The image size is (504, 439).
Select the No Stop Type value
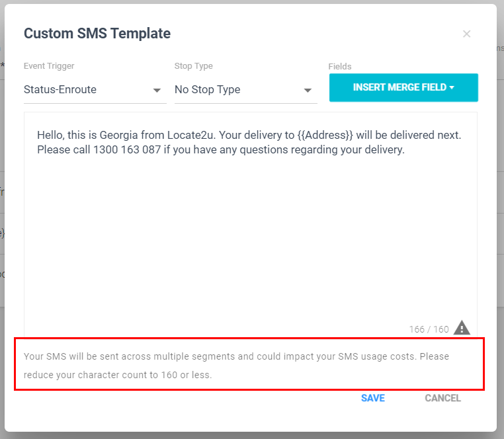pyautogui.click(x=207, y=89)
